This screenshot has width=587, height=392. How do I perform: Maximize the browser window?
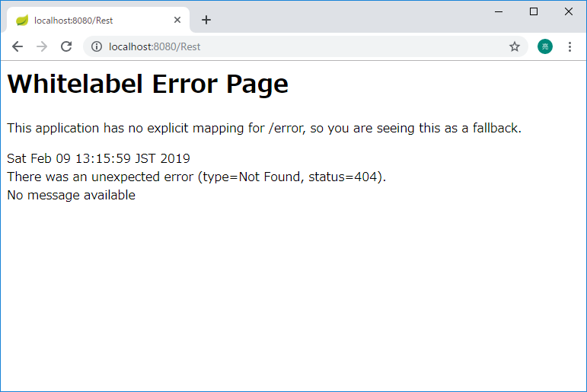tap(534, 11)
